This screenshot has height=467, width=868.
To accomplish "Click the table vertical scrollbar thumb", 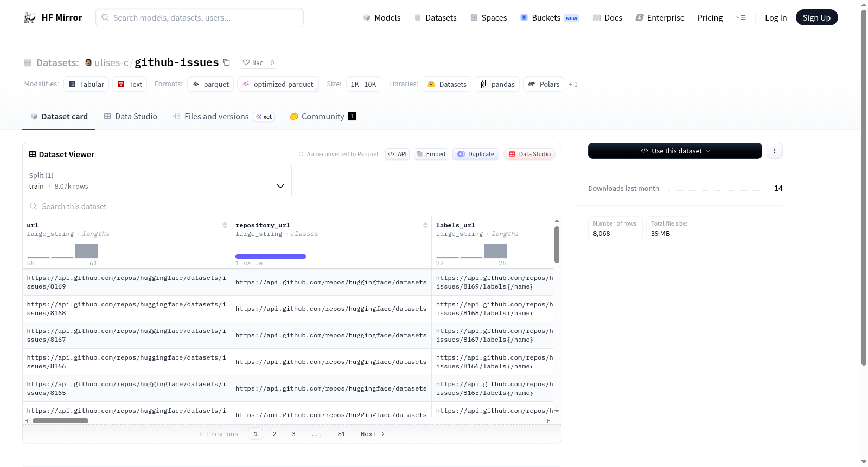I will pyautogui.click(x=557, y=245).
